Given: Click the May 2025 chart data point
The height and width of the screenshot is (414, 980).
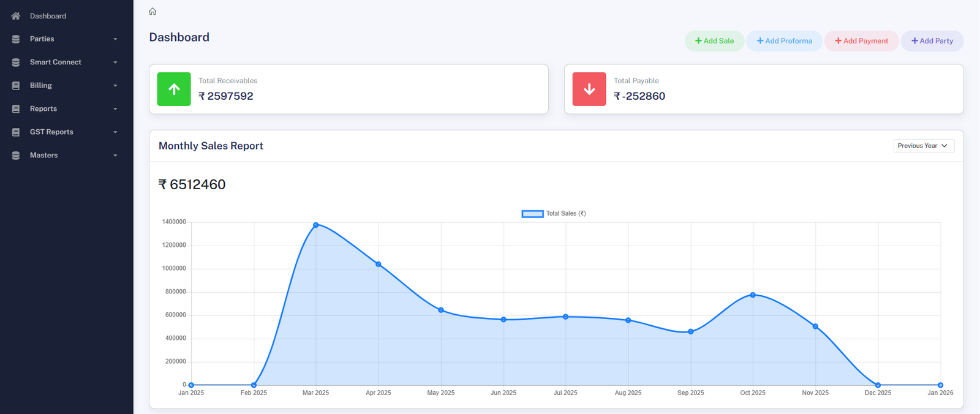Looking at the screenshot, I should [x=441, y=310].
